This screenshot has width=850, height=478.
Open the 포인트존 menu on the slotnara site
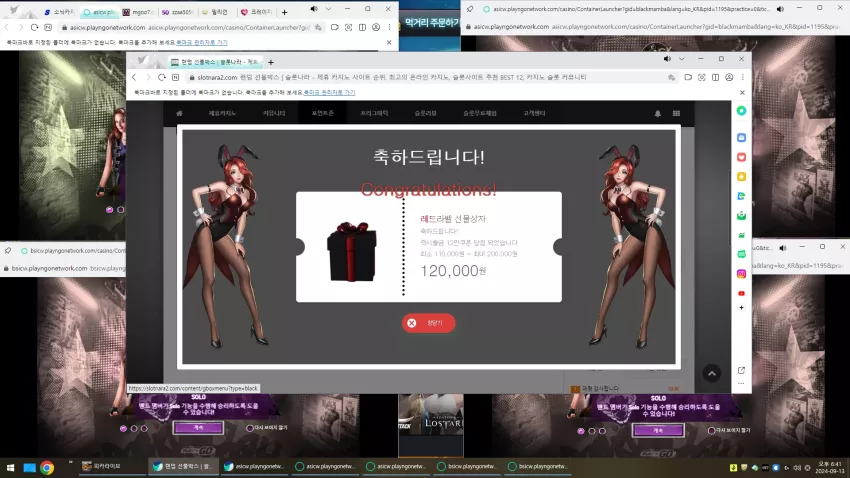point(323,113)
